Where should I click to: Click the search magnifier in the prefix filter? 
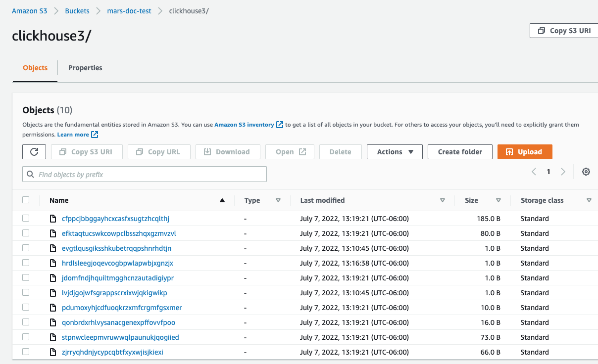30,174
